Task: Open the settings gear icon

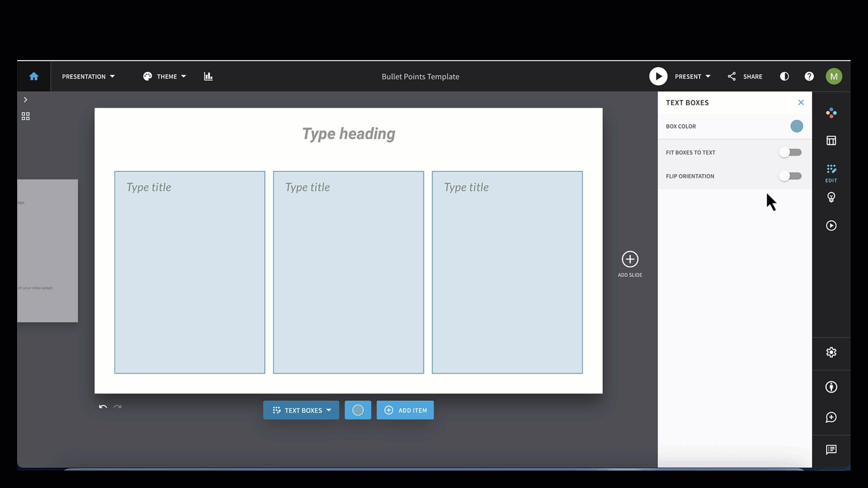Action: click(x=831, y=352)
